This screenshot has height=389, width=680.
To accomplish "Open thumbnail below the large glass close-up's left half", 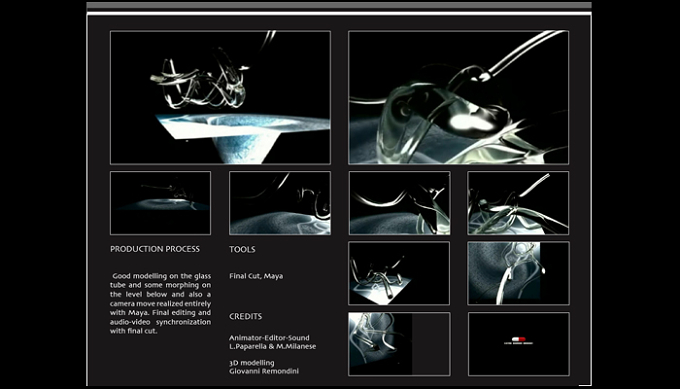I will pyautogui.click(x=399, y=203).
